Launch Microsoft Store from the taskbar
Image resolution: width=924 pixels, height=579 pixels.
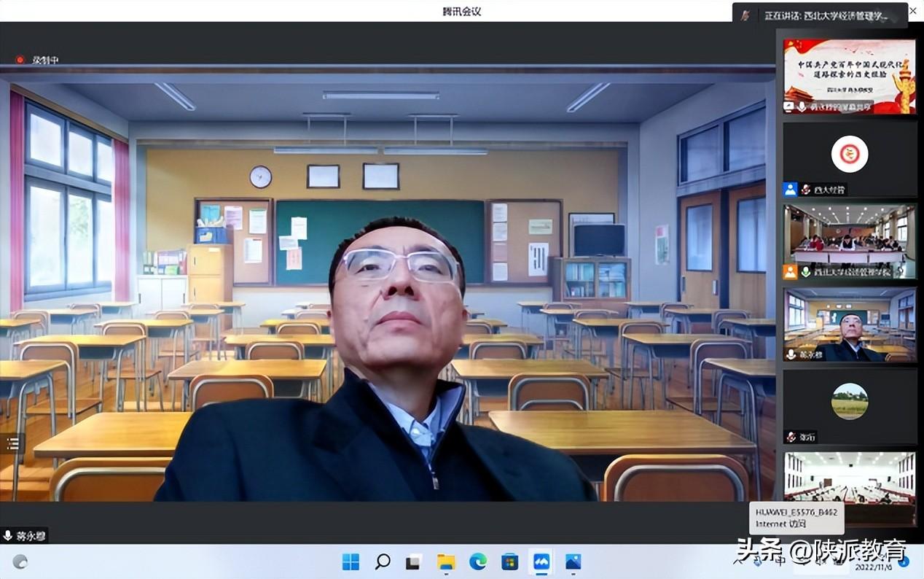tap(509, 561)
